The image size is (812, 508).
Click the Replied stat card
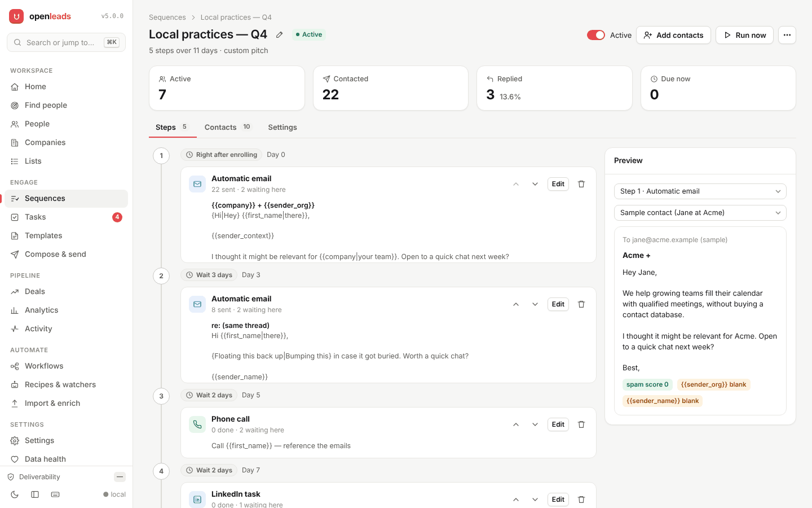(554, 88)
